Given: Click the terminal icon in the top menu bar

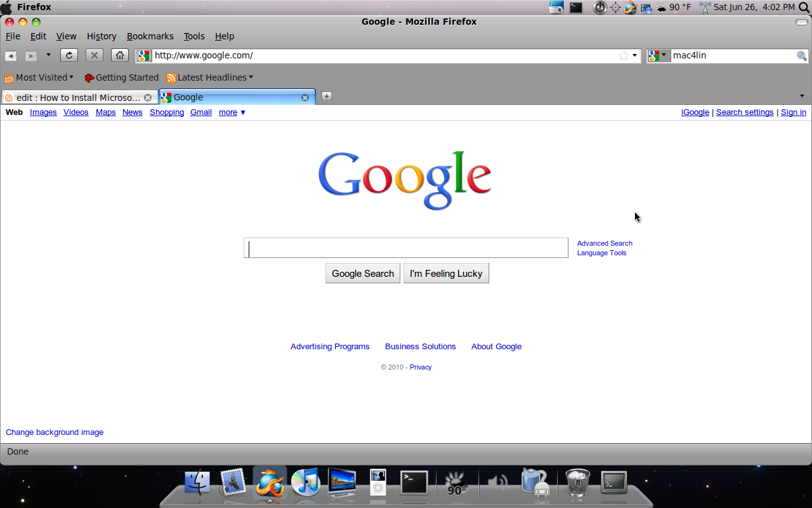Looking at the screenshot, I should click(x=576, y=7).
